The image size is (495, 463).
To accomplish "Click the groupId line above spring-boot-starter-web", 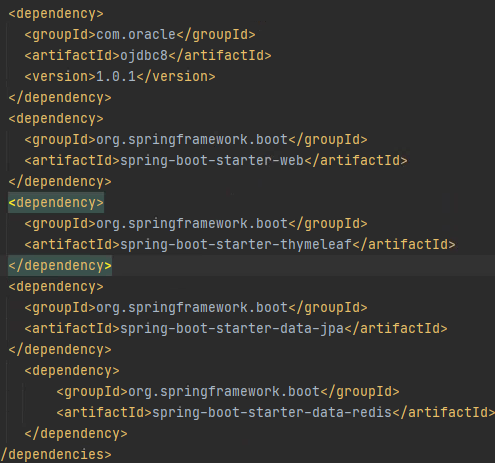I will pyautogui.click(x=196, y=140).
